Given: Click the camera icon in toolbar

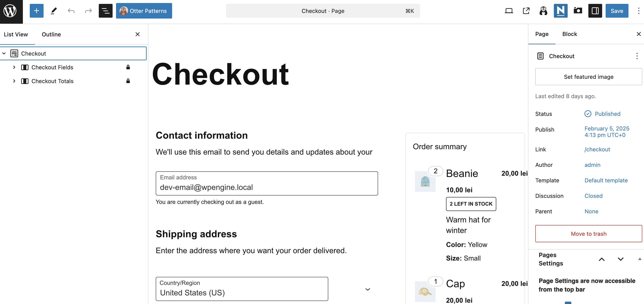Looking at the screenshot, I should (x=578, y=11).
